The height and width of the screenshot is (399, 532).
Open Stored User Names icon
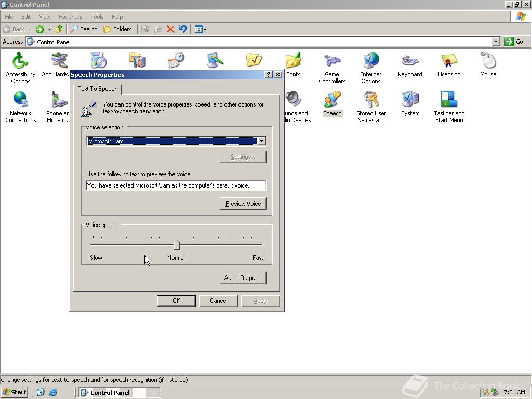[371, 107]
